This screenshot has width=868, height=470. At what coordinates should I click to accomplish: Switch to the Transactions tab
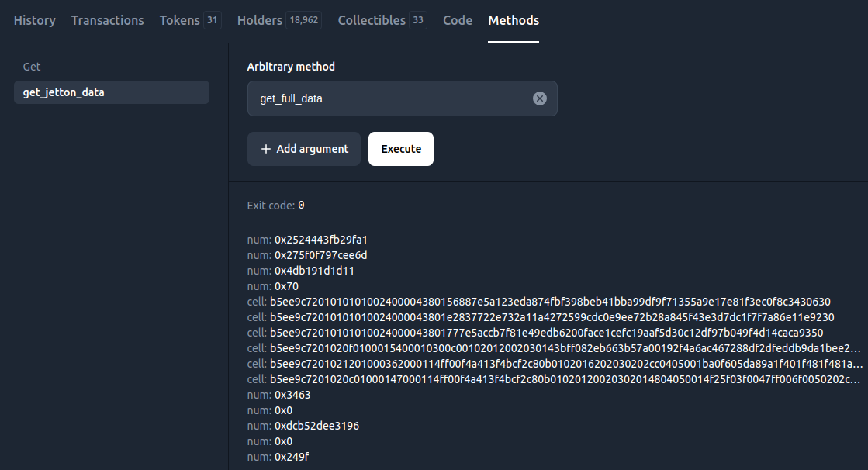coord(107,20)
